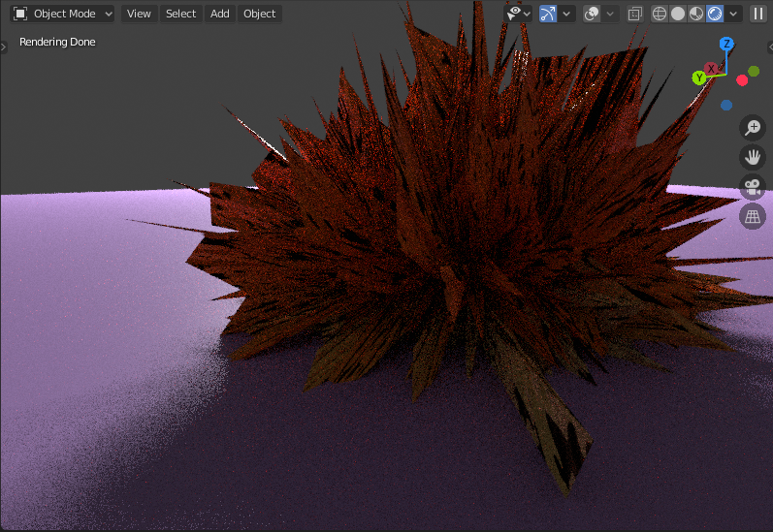The image size is (773, 532).
Task: Toggle the camera view icon
Action: click(753, 187)
